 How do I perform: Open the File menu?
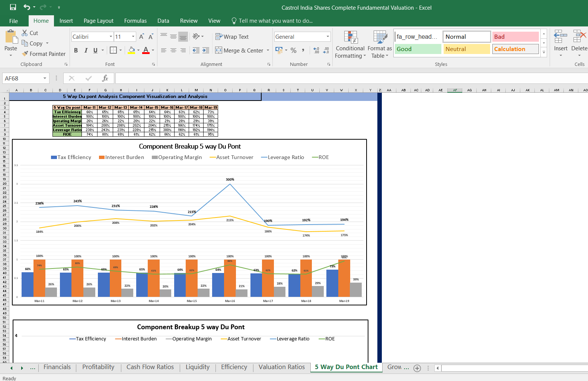[13, 21]
